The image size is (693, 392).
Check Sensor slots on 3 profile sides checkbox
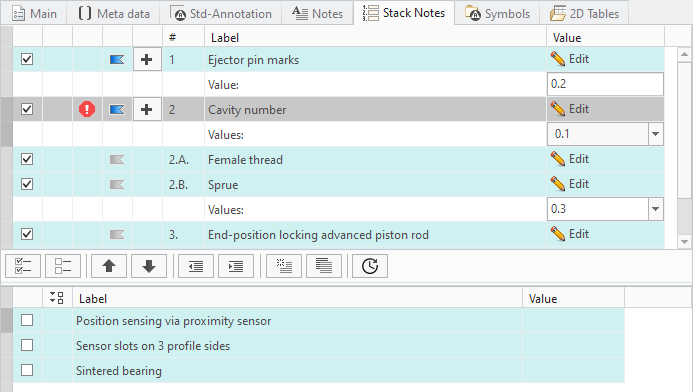click(27, 345)
